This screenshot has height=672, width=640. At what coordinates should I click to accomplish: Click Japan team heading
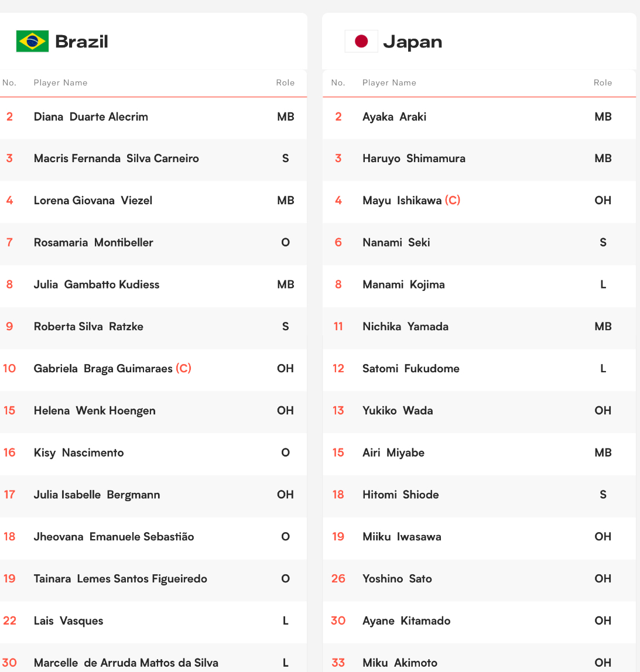click(412, 42)
